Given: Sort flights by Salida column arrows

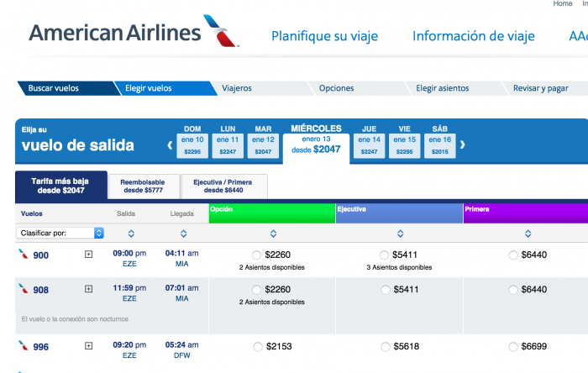Looking at the screenshot, I should [x=131, y=234].
